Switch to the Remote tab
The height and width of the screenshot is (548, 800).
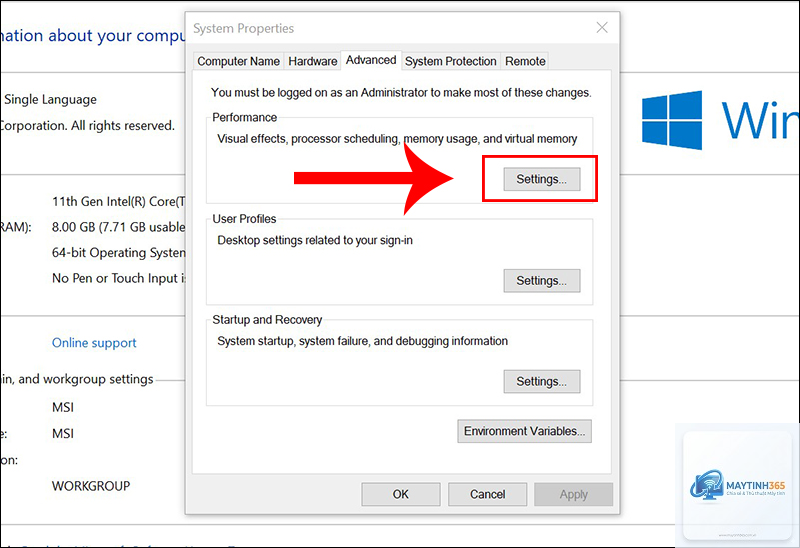tap(525, 61)
